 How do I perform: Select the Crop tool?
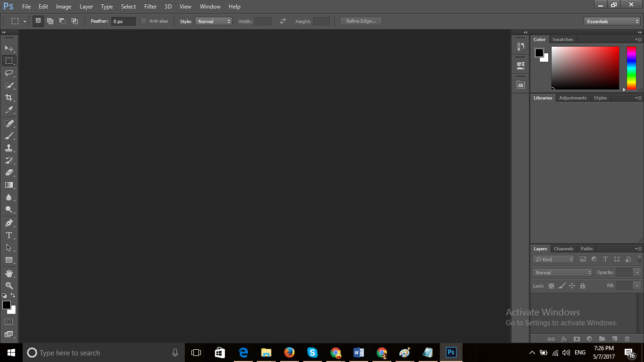pos(9,98)
